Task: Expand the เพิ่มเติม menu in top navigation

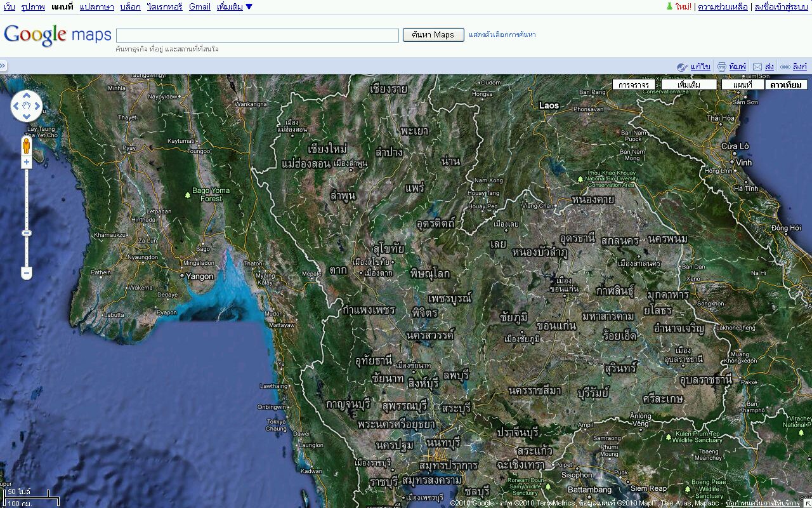Action: click(234, 7)
